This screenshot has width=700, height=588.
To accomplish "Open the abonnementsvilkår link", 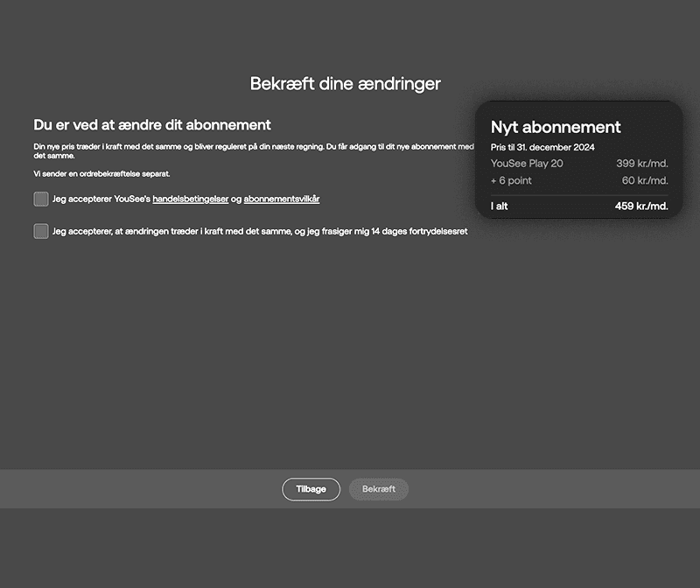I will click(282, 199).
